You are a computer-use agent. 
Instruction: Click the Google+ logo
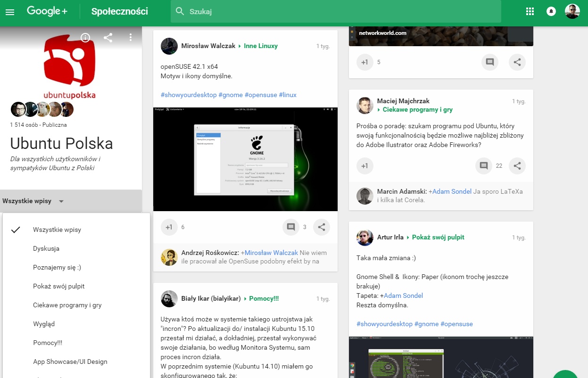click(x=47, y=11)
